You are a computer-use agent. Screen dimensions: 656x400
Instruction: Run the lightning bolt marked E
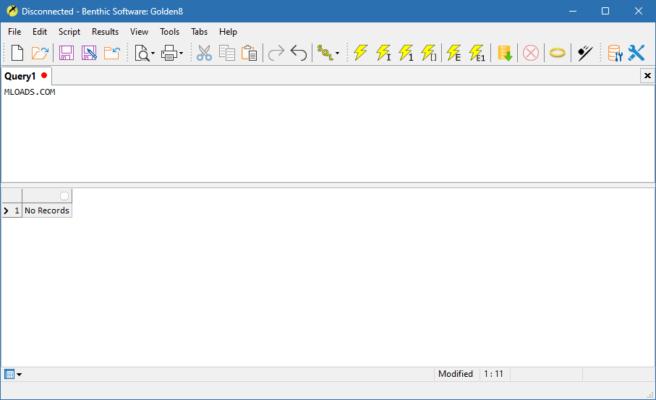tap(454, 53)
